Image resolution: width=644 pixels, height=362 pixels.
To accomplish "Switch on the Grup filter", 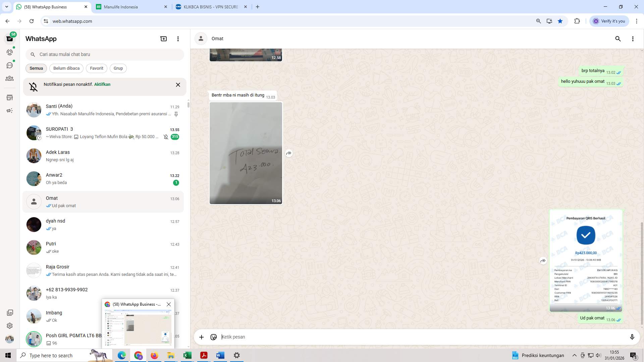I will [x=118, y=68].
